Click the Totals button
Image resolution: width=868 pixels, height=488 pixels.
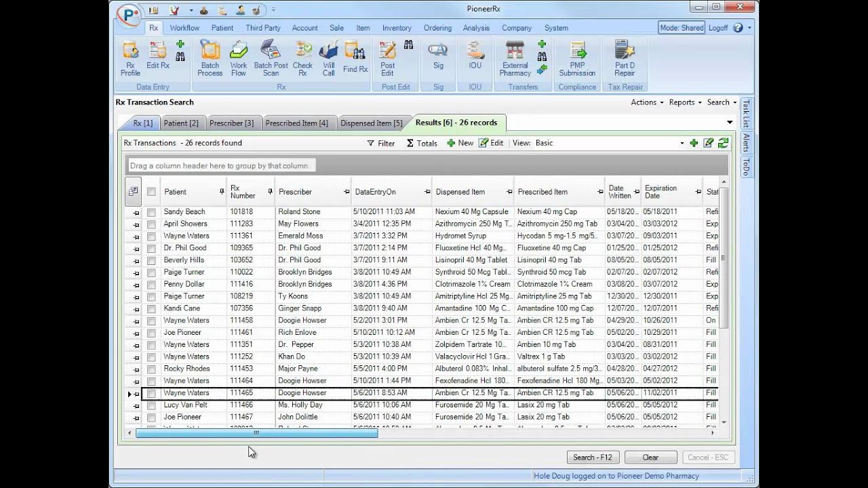click(x=422, y=143)
